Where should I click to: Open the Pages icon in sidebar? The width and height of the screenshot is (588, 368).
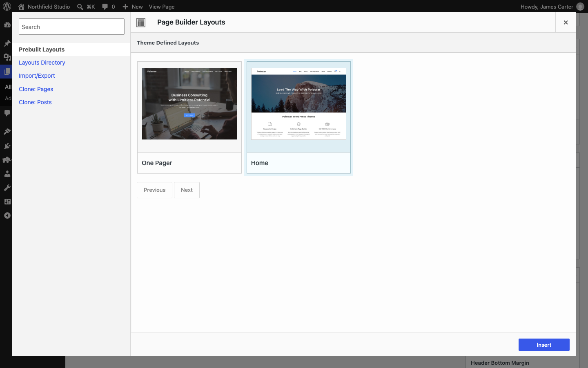7,72
